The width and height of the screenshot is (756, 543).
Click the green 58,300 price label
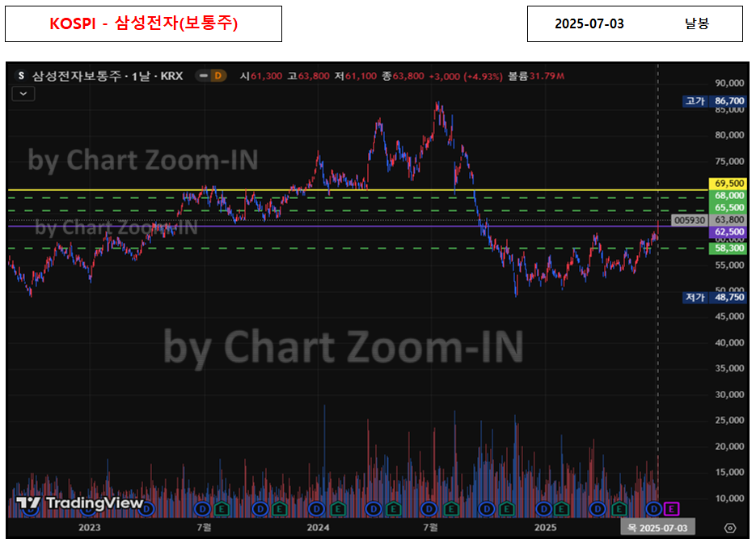pyautogui.click(x=728, y=248)
